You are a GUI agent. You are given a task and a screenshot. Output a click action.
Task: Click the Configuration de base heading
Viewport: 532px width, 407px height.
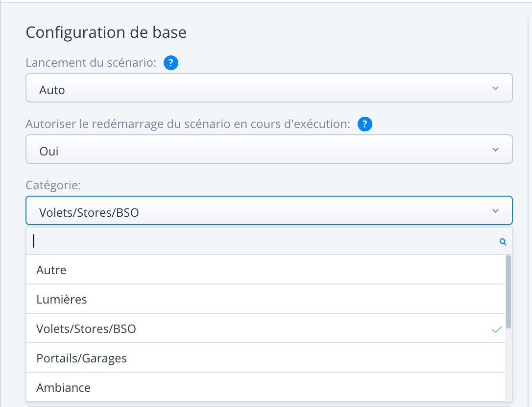pyautogui.click(x=106, y=33)
